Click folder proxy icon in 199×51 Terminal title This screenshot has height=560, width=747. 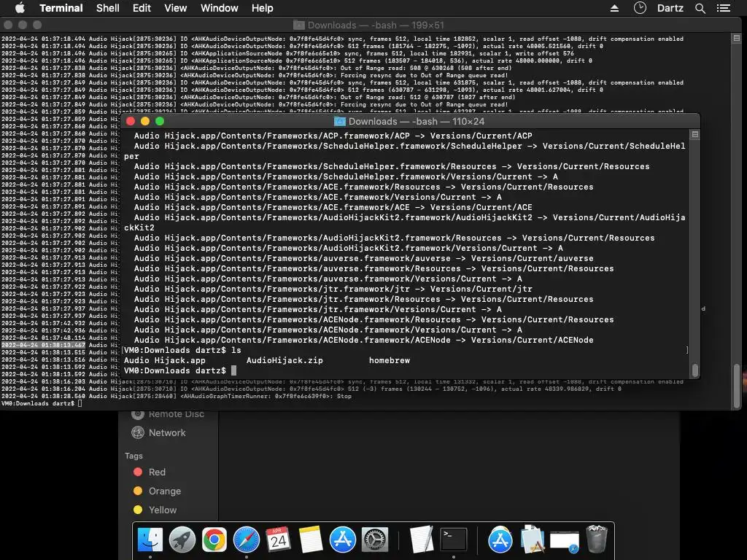coord(298,26)
